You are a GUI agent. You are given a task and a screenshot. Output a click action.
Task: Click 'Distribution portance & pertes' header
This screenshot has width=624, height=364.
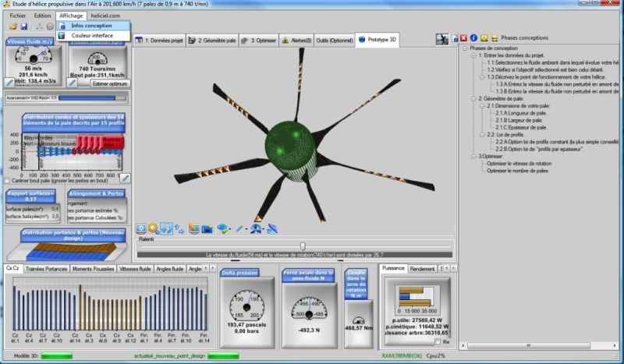pos(73,235)
